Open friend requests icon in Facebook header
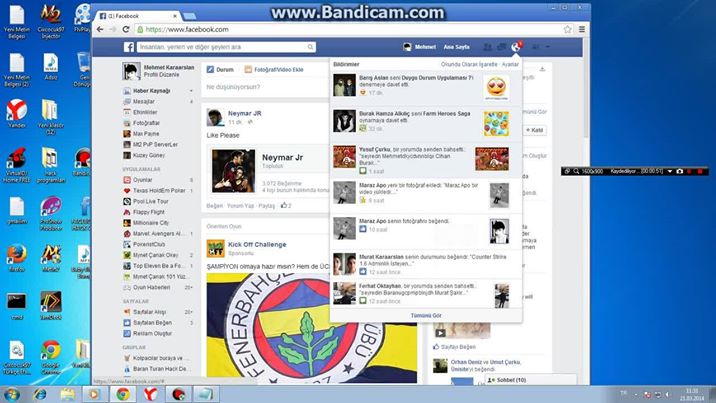716x403 pixels. pos(487,47)
